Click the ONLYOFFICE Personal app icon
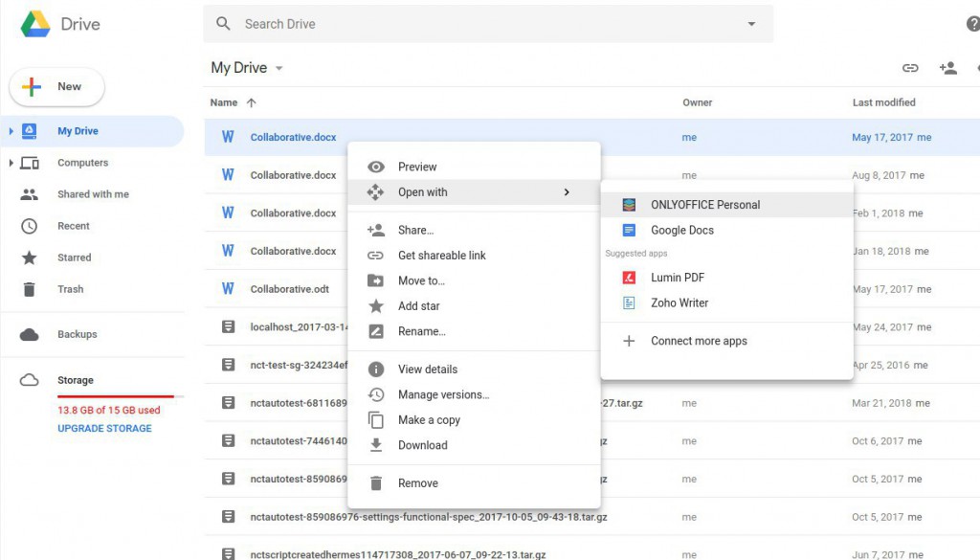980x560 pixels. point(629,204)
